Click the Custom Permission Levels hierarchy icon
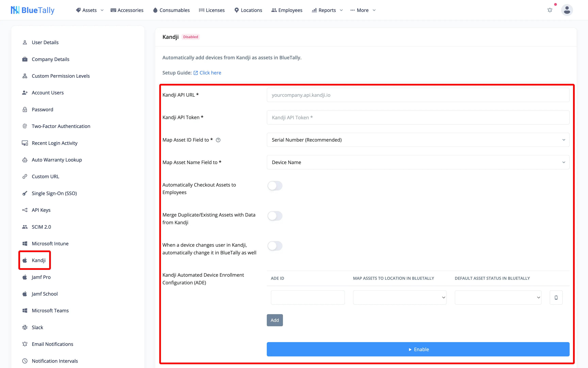The image size is (588, 368). (25, 76)
